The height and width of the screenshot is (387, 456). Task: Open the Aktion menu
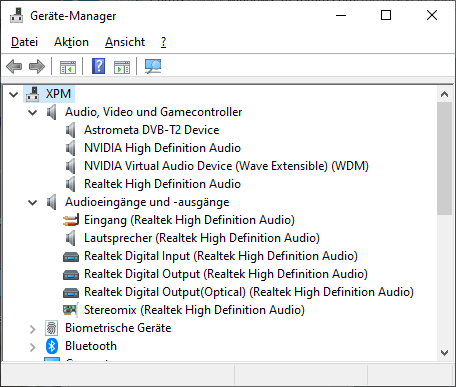coord(71,42)
